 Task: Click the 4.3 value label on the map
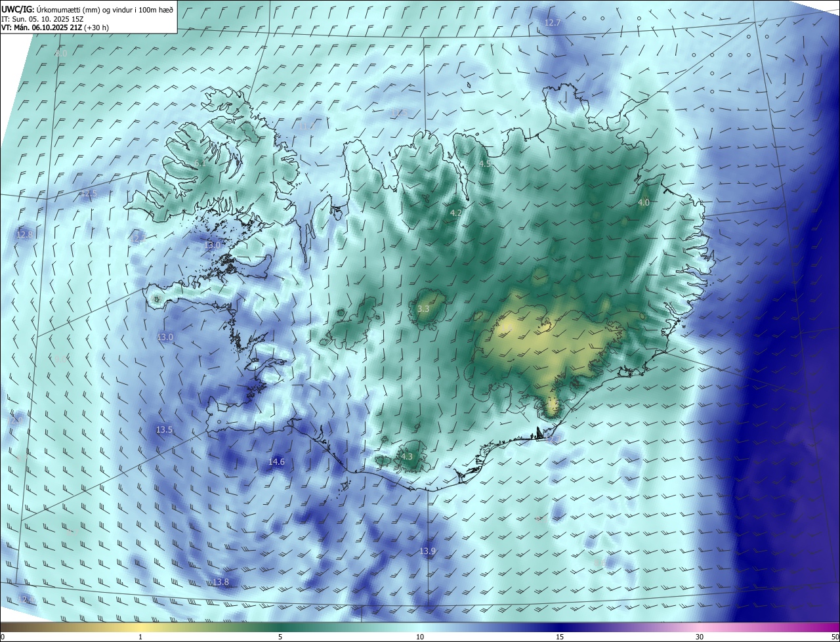406,457
